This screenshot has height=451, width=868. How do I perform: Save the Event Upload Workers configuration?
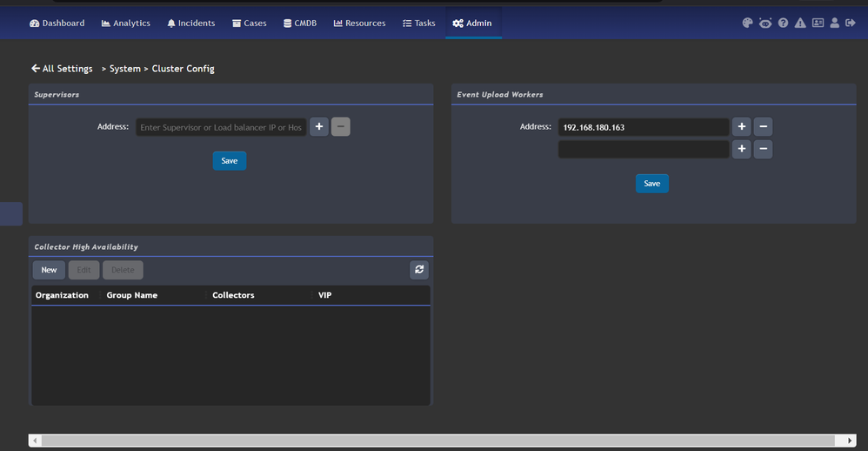652,184
